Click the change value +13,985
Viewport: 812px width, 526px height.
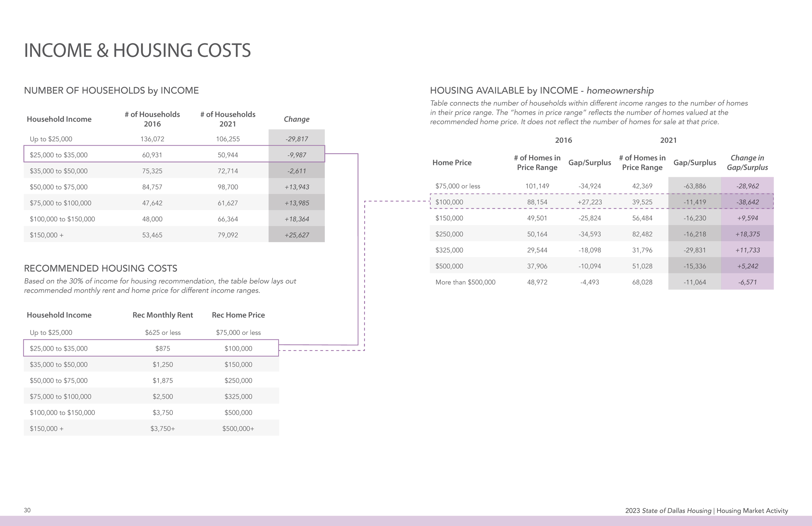pyautogui.click(x=297, y=203)
